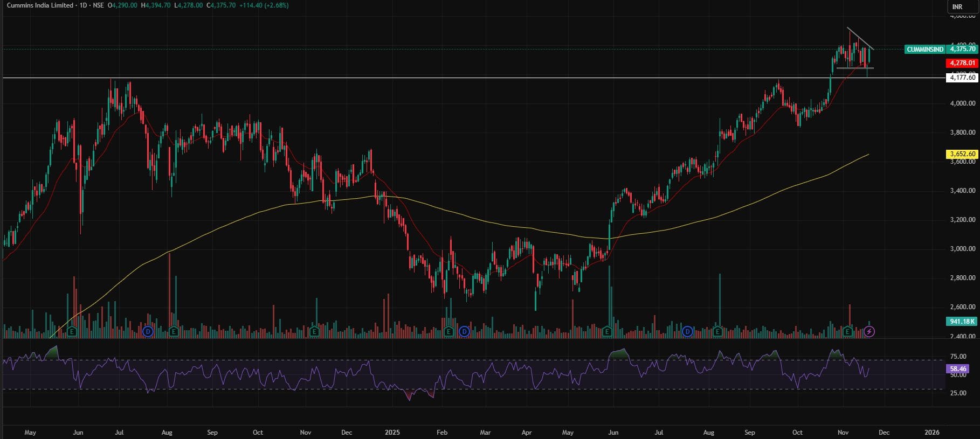
Task: Click the 2025 label on time axis
Action: pyautogui.click(x=392, y=433)
